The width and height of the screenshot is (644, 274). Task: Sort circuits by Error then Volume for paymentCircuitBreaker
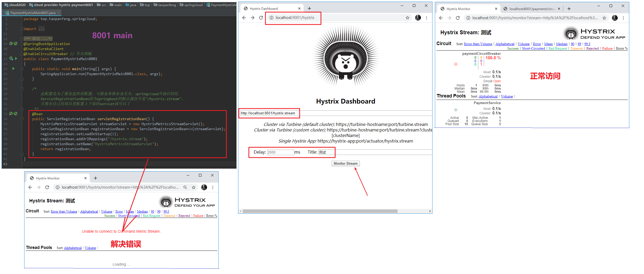[478, 44]
